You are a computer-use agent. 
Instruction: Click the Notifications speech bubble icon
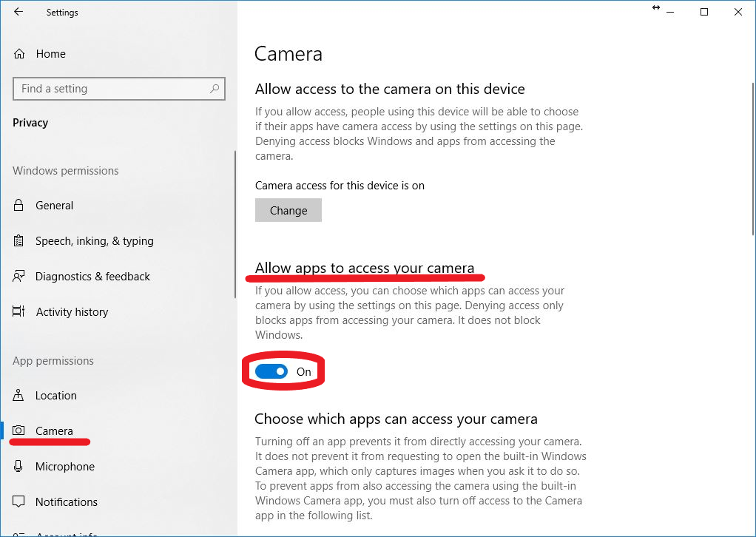(19, 502)
